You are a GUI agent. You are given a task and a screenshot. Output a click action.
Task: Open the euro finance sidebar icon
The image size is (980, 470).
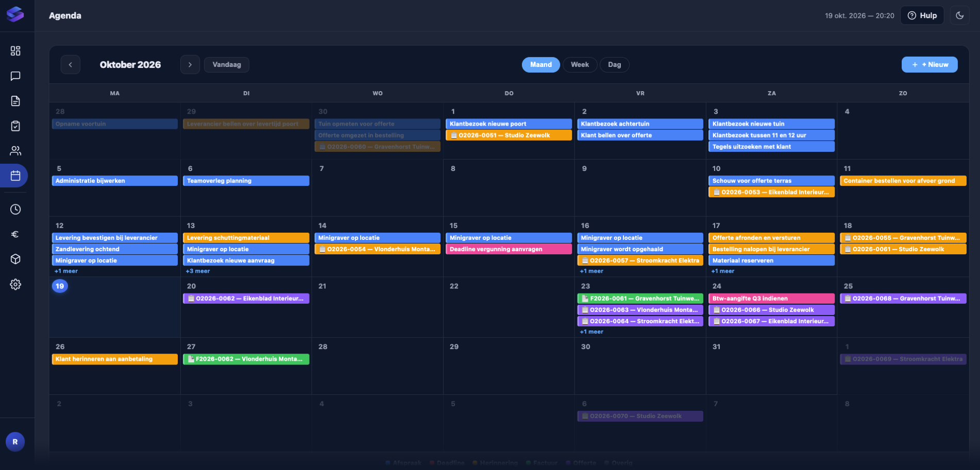pyautogui.click(x=15, y=234)
